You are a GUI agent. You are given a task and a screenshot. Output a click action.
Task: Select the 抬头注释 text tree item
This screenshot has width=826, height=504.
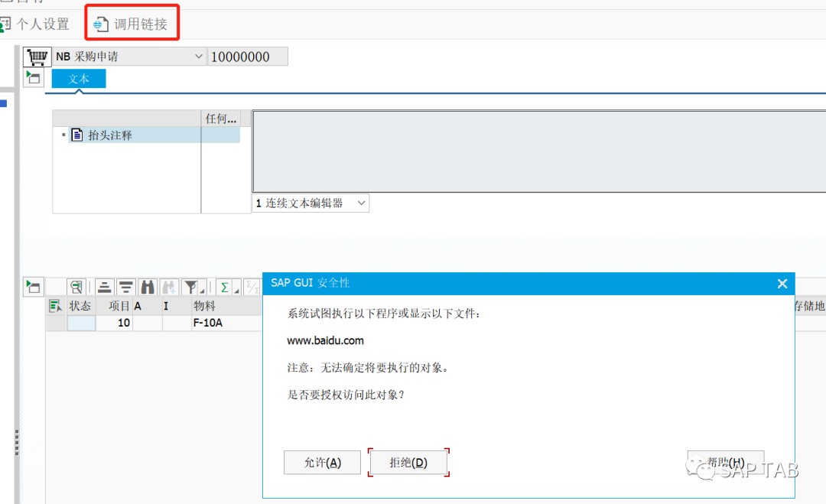coord(109,135)
